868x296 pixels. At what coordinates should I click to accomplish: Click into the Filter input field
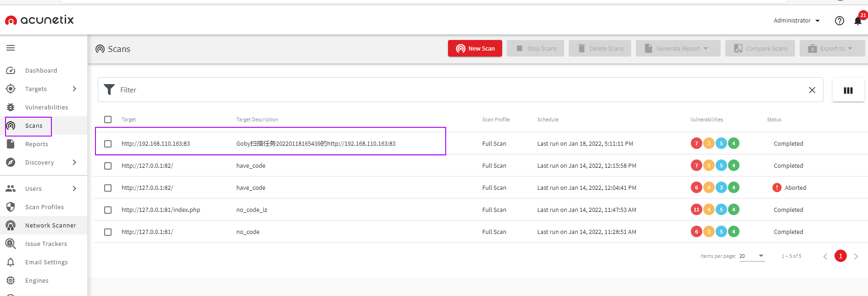[x=461, y=90]
